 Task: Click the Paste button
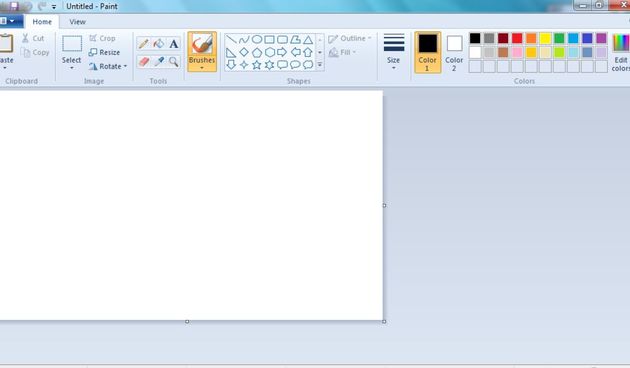(6, 52)
